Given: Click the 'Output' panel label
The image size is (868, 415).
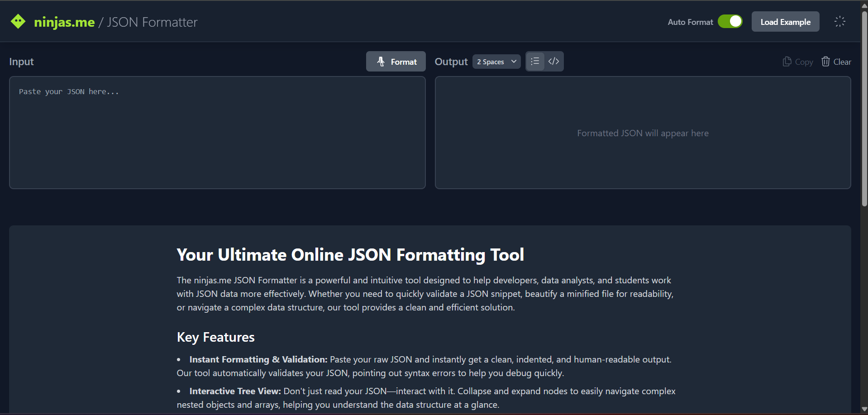Looking at the screenshot, I should [451, 62].
